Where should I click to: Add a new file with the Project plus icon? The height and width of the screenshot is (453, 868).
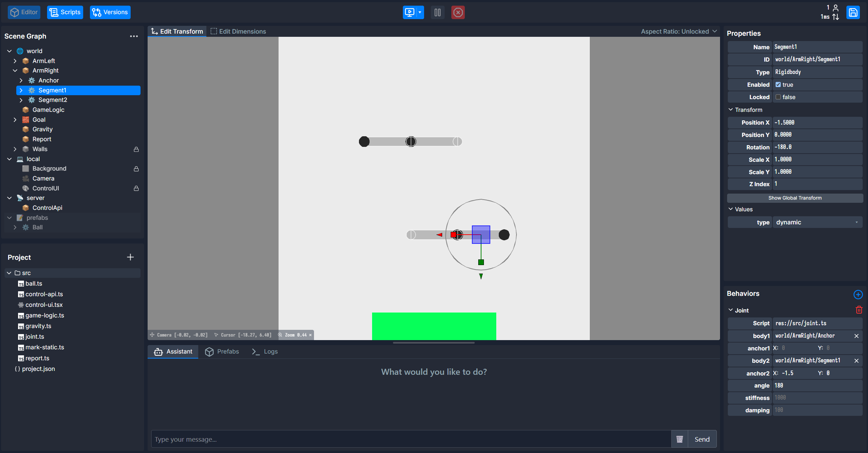pos(130,257)
